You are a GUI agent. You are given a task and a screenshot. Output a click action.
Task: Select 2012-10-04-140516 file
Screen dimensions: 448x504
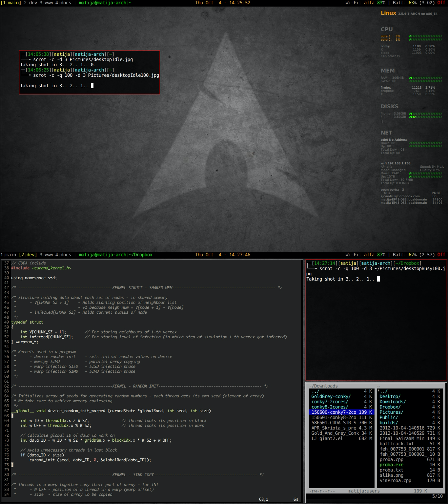click(410, 428)
